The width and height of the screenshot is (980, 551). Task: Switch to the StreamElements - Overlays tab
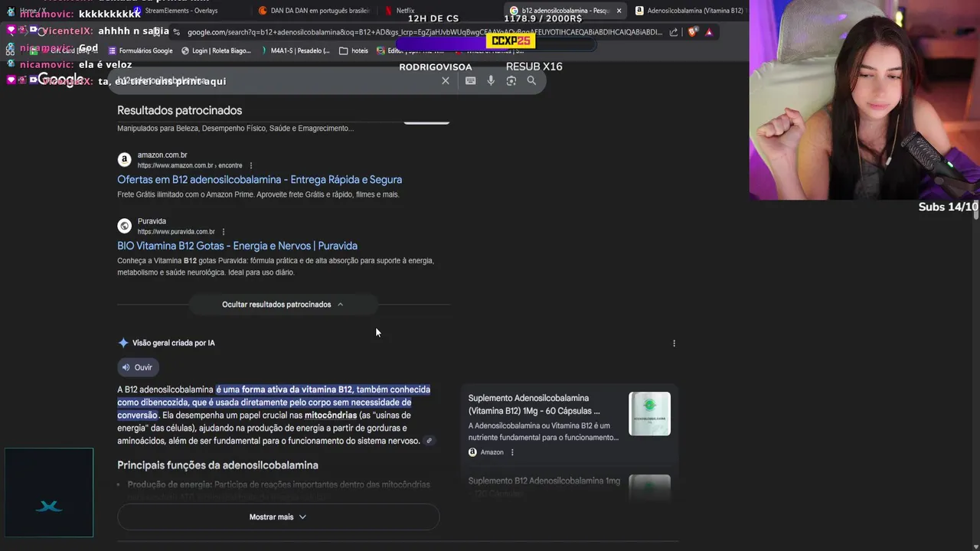click(x=181, y=11)
